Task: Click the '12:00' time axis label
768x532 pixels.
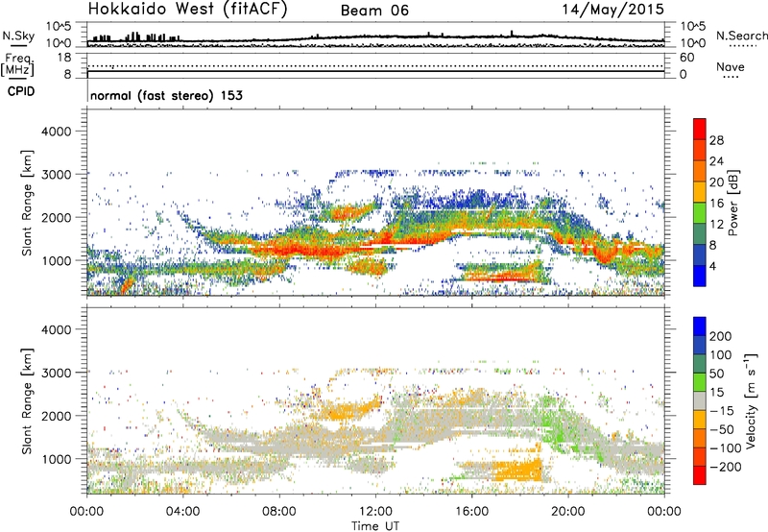Action: coord(375,512)
